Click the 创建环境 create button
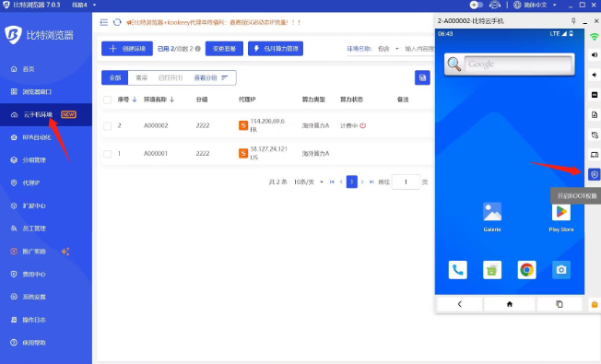601x364 pixels. pyautogui.click(x=127, y=49)
